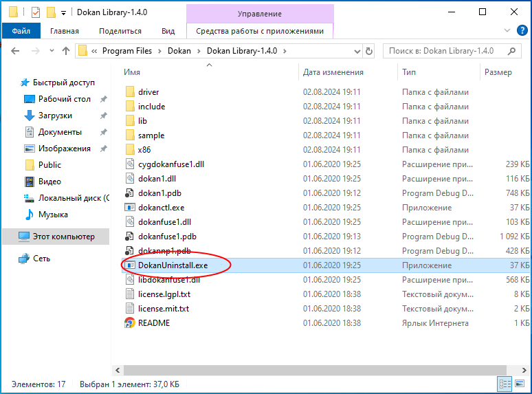Click scrollbar left arrow
532x394 pixels.
118,370
